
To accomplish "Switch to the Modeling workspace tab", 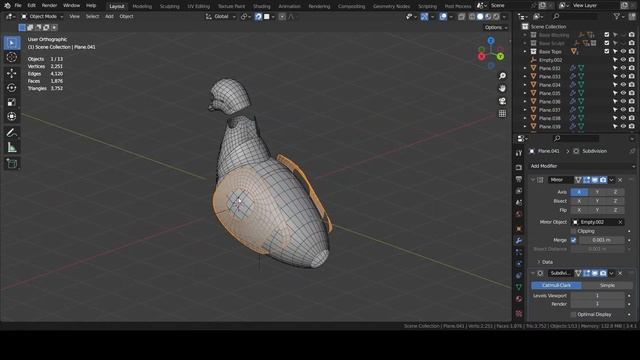I will (x=142, y=6).
